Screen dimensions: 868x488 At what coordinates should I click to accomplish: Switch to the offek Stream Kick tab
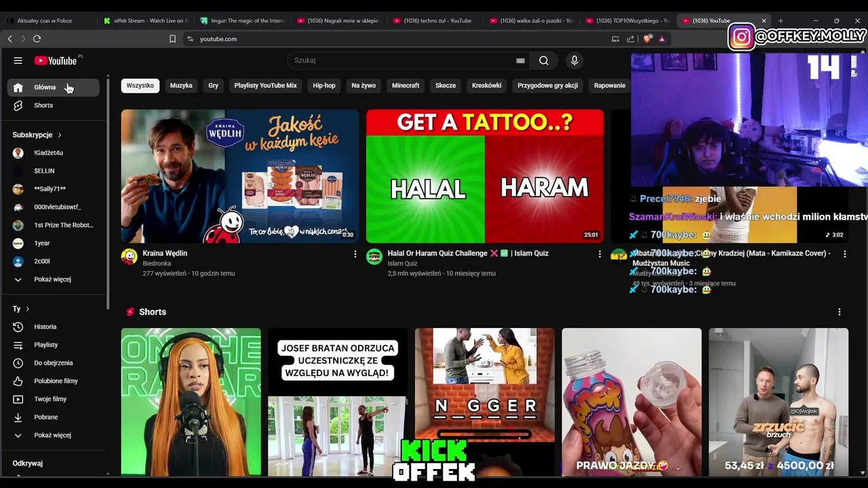click(145, 20)
